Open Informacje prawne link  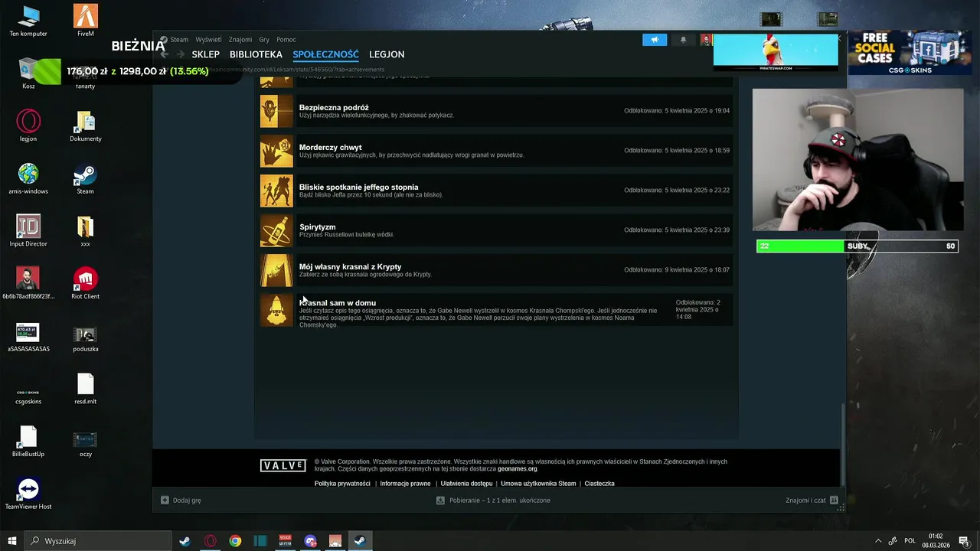(x=405, y=484)
